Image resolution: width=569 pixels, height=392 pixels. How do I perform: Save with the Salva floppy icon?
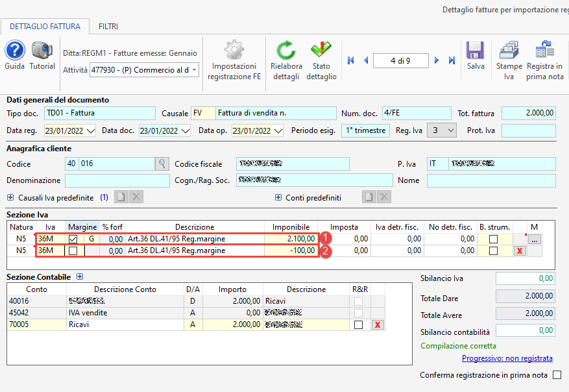476,50
